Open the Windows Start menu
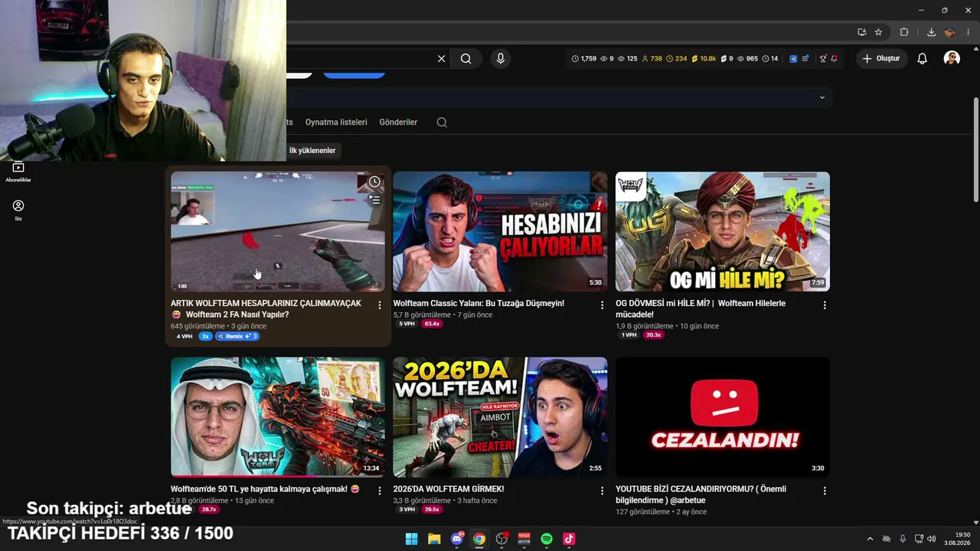980x551 pixels. pos(411,539)
